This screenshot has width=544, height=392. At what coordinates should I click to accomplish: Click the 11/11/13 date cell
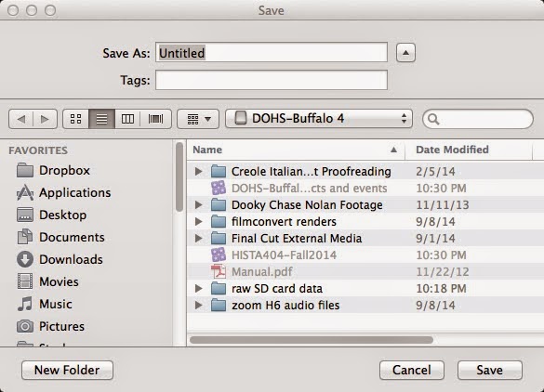[x=443, y=205]
